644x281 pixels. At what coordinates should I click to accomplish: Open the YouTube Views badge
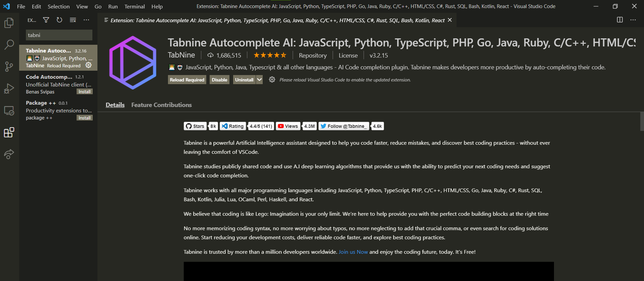click(288, 126)
